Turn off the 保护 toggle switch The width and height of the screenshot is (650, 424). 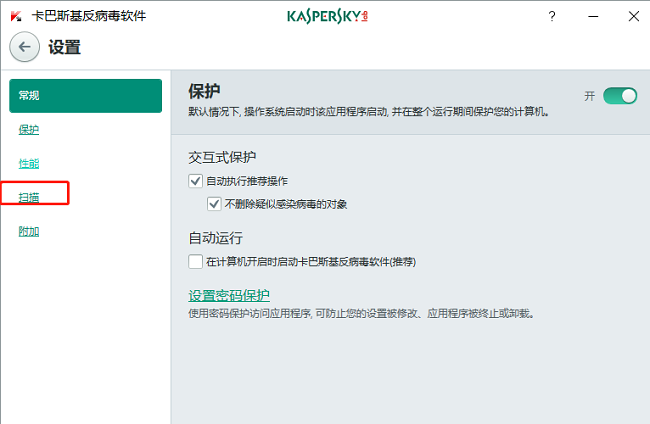(620, 96)
